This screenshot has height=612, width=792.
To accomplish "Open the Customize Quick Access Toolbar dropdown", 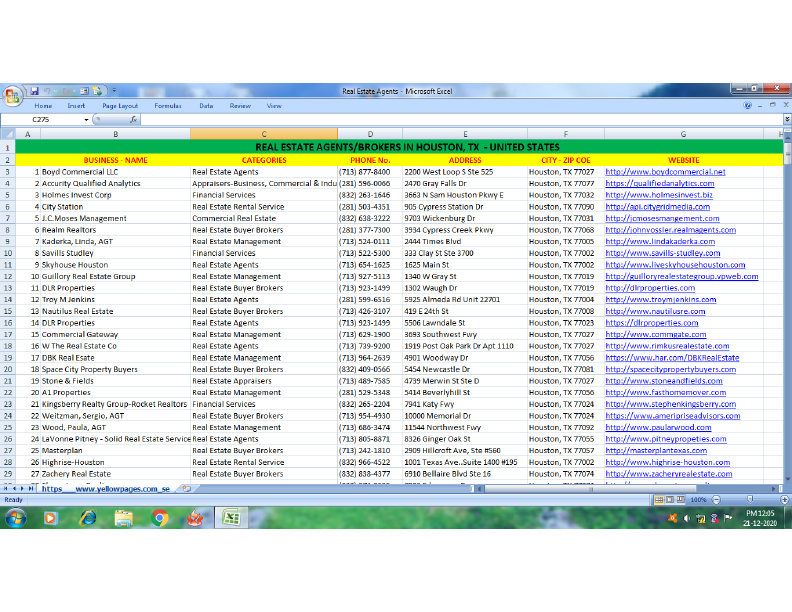I will (x=114, y=91).
